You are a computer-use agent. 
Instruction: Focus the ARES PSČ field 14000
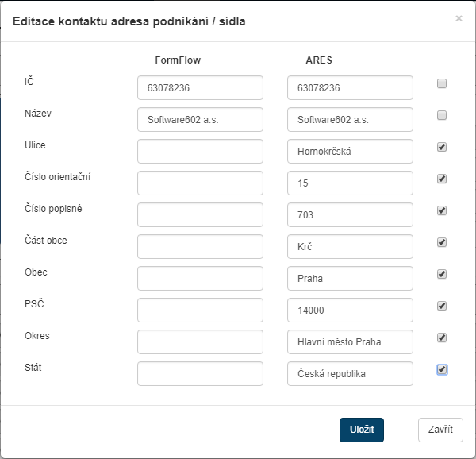pos(350,310)
